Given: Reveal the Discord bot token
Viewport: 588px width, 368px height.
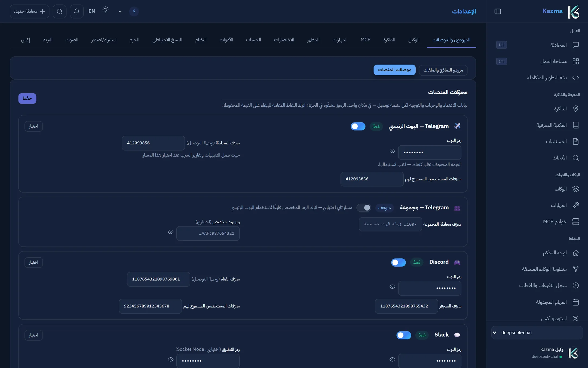Looking at the screenshot, I should pos(392,287).
